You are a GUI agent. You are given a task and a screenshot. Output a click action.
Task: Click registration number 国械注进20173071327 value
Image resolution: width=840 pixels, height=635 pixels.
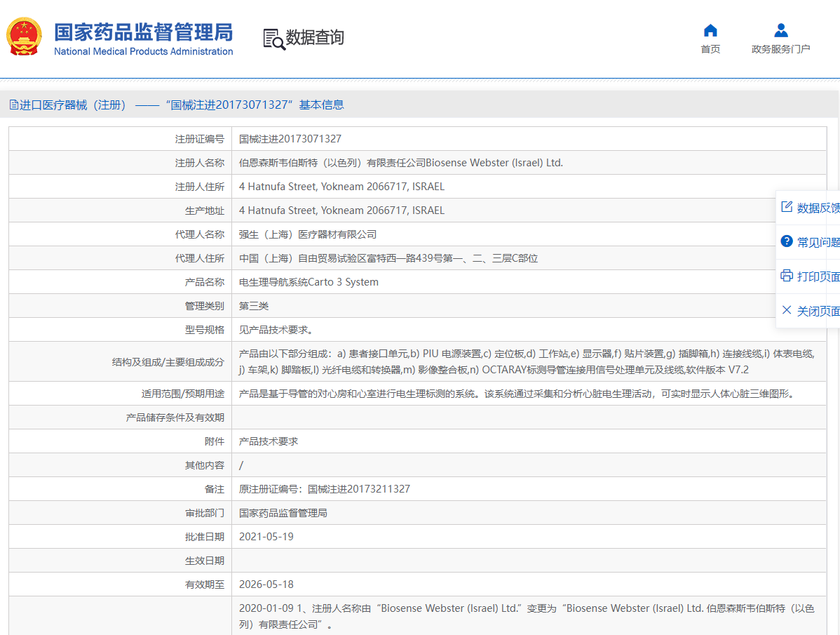click(x=290, y=139)
